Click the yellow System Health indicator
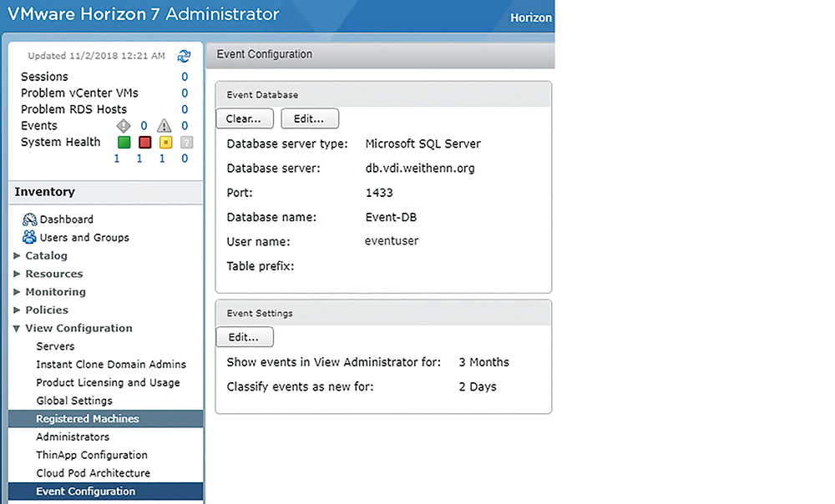 pos(166,142)
